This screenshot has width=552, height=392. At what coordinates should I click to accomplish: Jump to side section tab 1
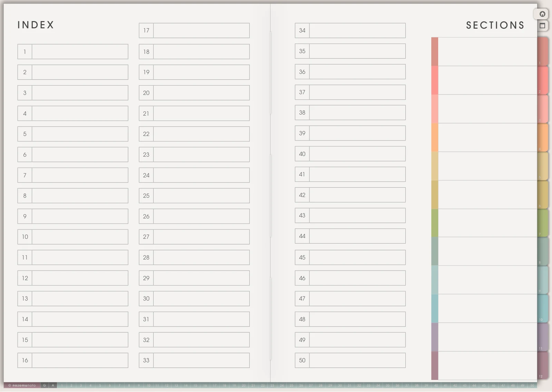[x=543, y=51]
